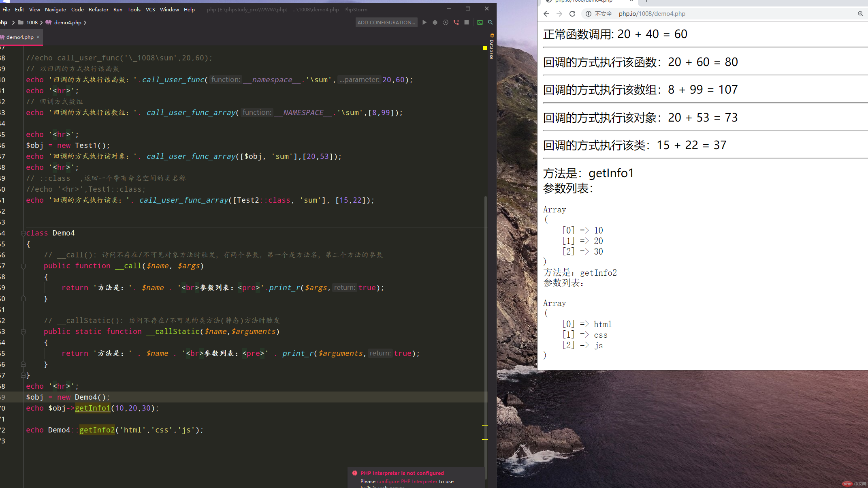Click Test2::class in line 51
Screen dimensions: 868x488
264,200
